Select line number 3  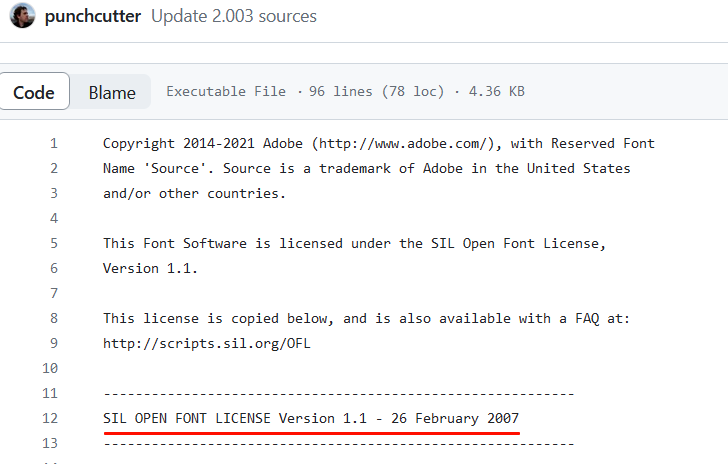(x=54, y=193)
